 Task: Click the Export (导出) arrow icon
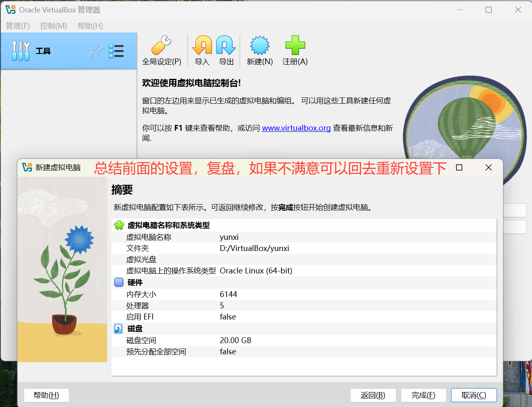(226, 45)
